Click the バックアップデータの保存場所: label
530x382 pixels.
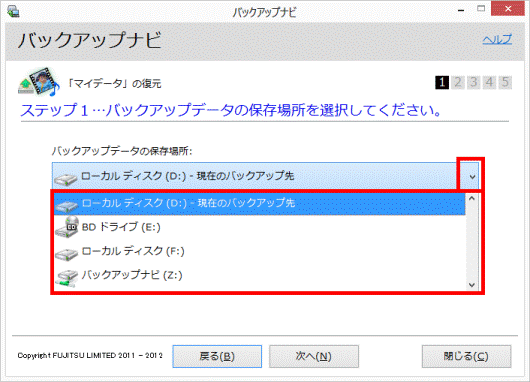tap(122, 151)
